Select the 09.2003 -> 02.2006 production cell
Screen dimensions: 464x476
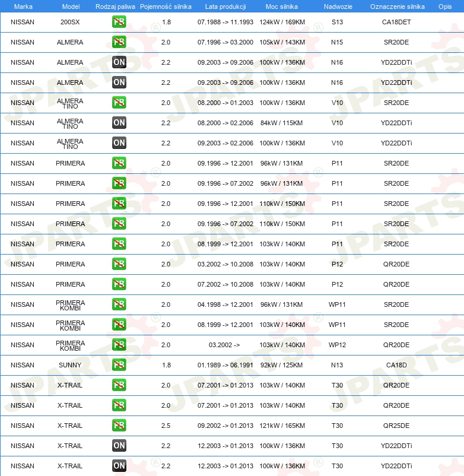(x=225, y=143)
